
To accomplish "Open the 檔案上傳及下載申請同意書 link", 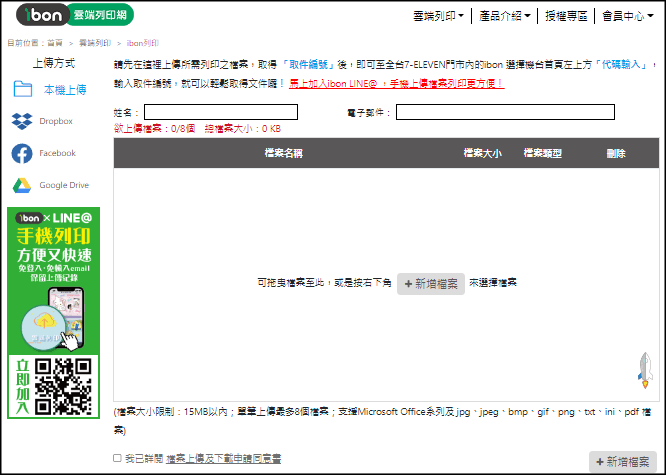I will pyautogui.click(x=223, y=458).
